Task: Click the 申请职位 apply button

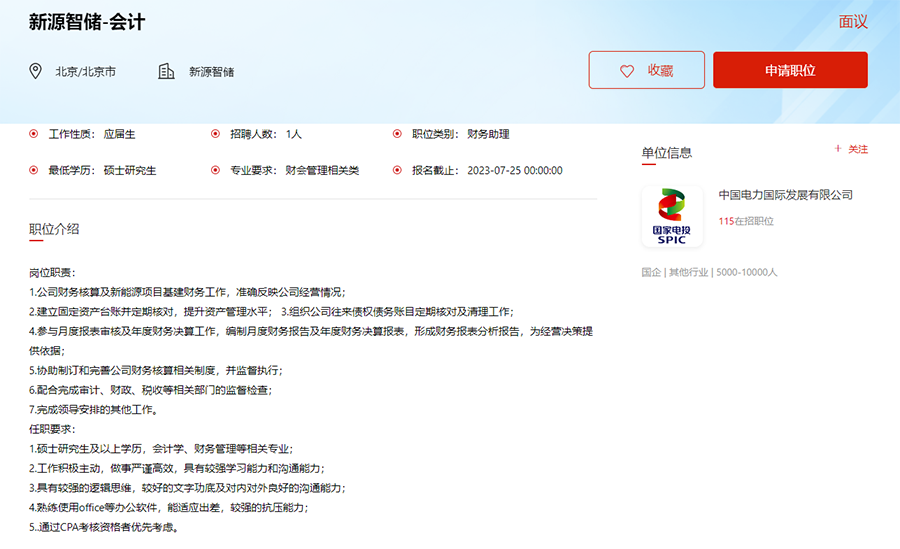Action: pos(790,70)
